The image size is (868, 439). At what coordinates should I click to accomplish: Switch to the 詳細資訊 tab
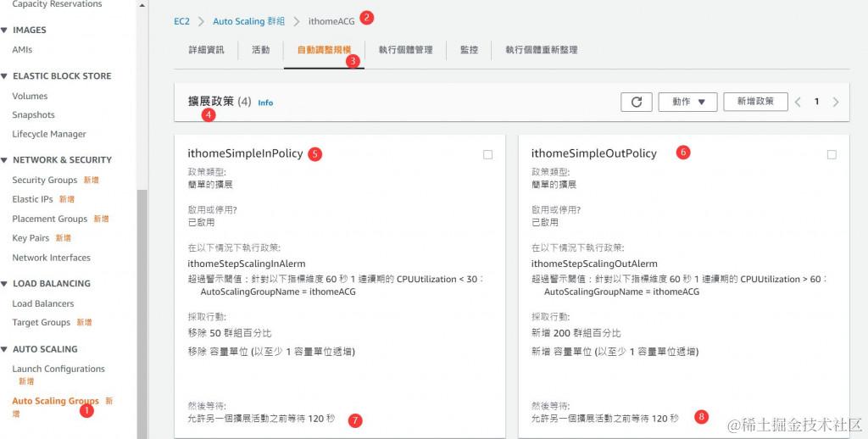[x=207, y=50]
